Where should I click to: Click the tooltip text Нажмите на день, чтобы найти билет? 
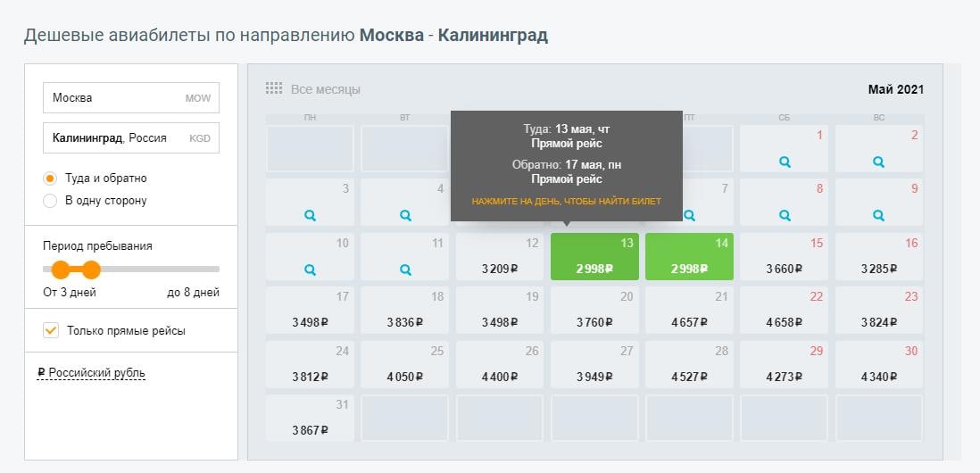click(x=566, y=201)
